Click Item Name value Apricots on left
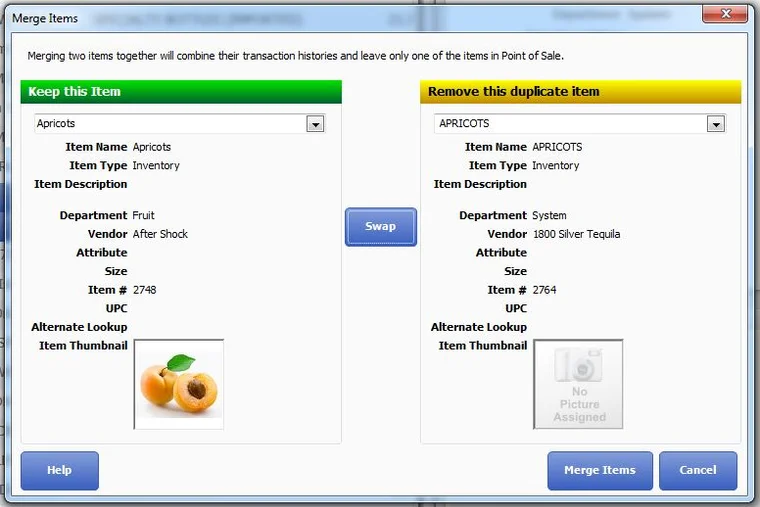This screenshot has height=507, width=760. 152,147
